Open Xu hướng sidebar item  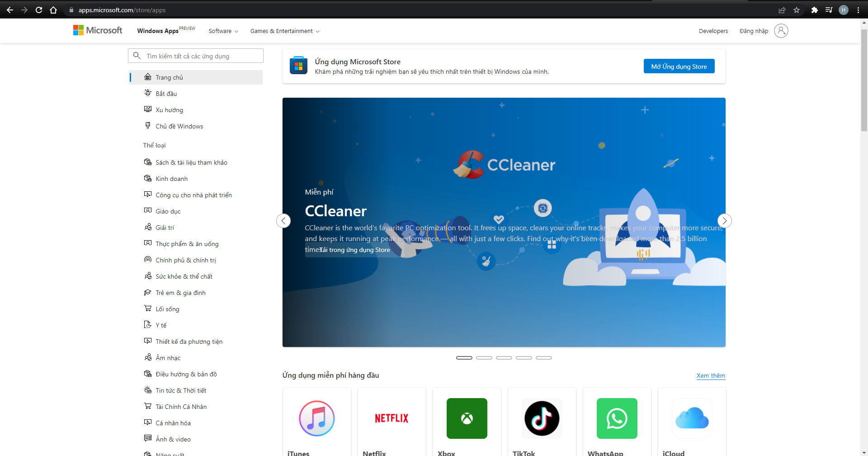[196, 110]
